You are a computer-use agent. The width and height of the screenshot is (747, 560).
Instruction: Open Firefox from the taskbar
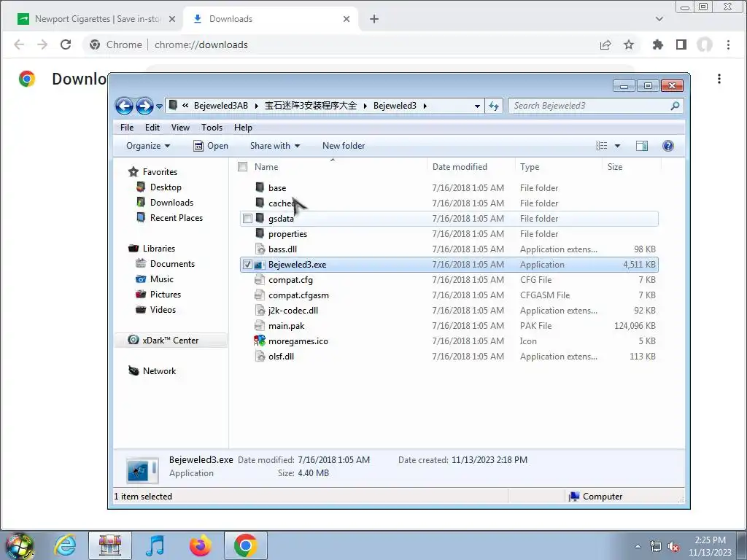point(201,545)
